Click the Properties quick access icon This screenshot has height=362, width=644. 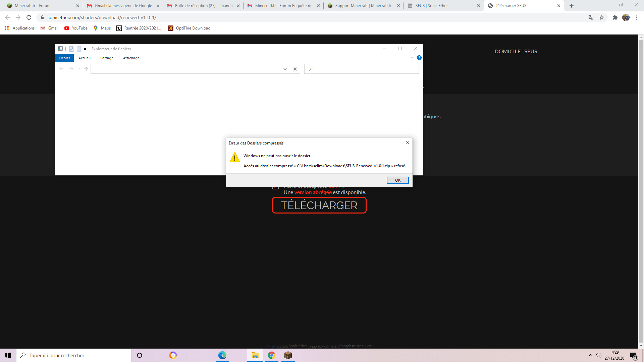tap(71, 49)
